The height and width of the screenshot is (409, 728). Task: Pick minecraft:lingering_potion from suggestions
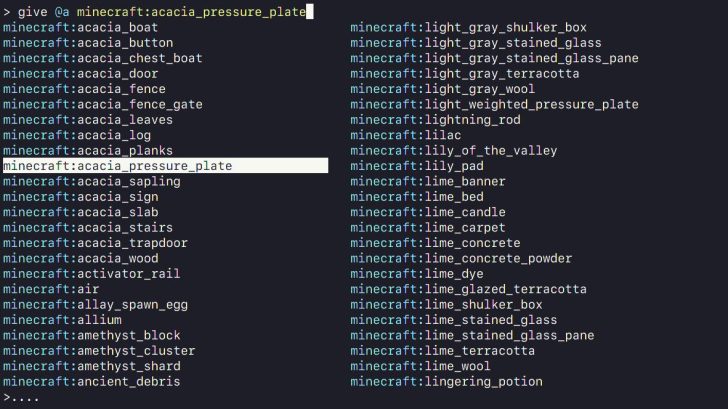coord(446,382)
